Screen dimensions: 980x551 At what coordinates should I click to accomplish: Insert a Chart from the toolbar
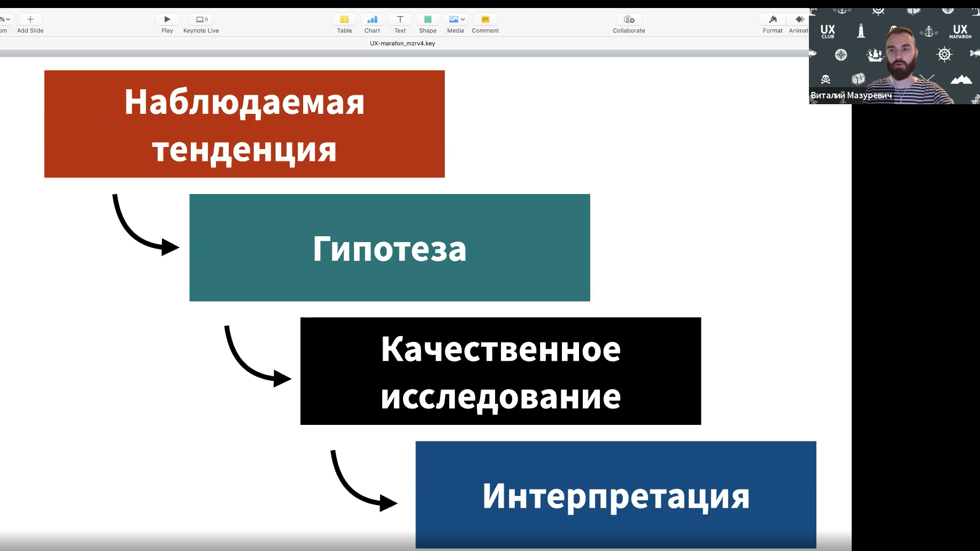pos(372,20)
